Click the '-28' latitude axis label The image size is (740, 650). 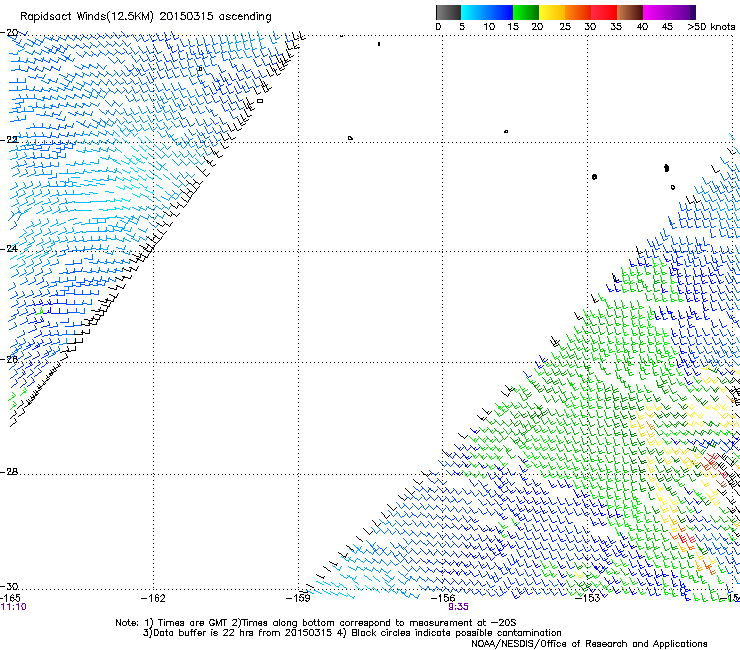tap(9, 472)
